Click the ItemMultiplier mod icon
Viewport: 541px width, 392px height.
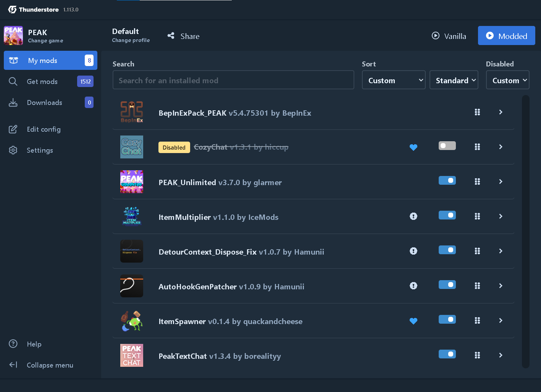(132, 216)
